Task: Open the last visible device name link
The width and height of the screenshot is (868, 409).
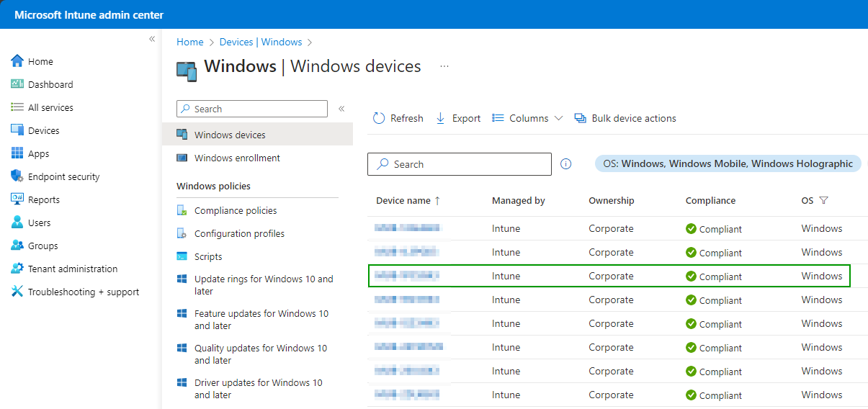Action: click(x=407, y=395)
